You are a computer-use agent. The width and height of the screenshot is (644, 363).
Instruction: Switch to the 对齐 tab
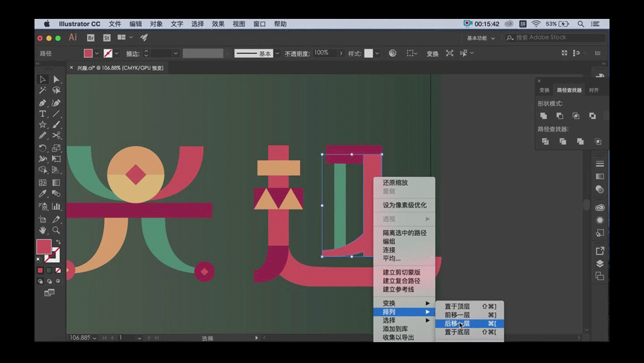point(593,90)
